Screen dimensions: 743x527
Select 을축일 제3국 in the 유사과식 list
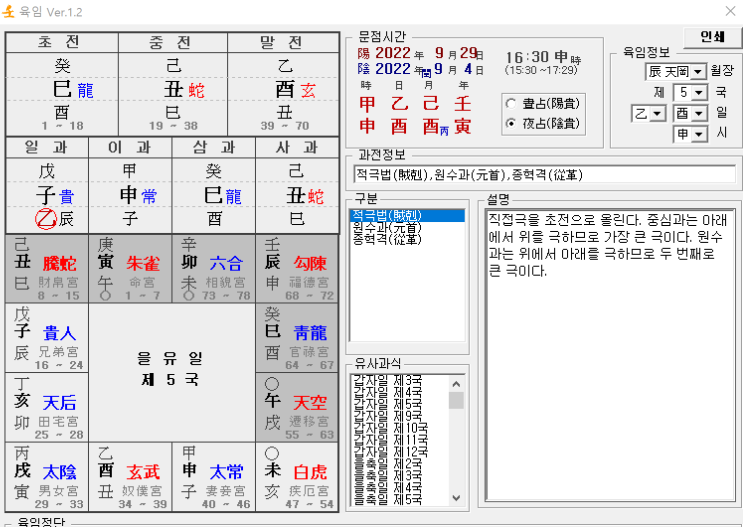point(388,475)
